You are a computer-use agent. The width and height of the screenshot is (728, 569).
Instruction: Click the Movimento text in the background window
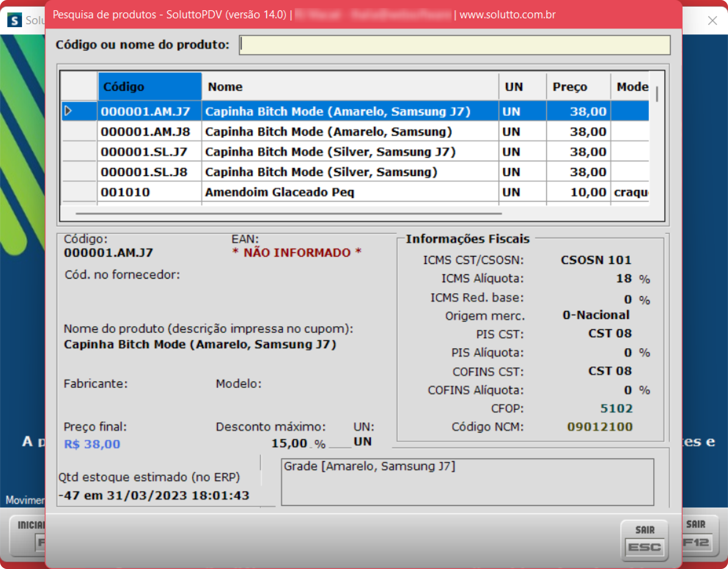click(x=25, y=500)
